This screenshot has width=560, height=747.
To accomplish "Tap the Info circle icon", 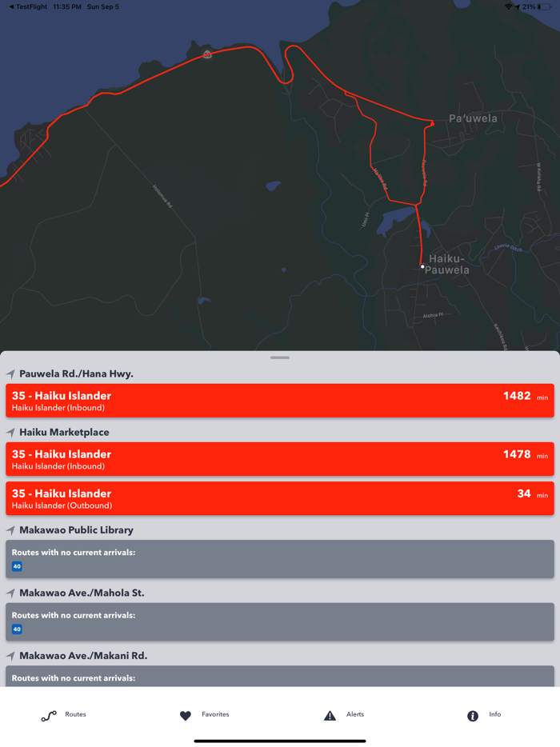I will (x=472, y=716).
